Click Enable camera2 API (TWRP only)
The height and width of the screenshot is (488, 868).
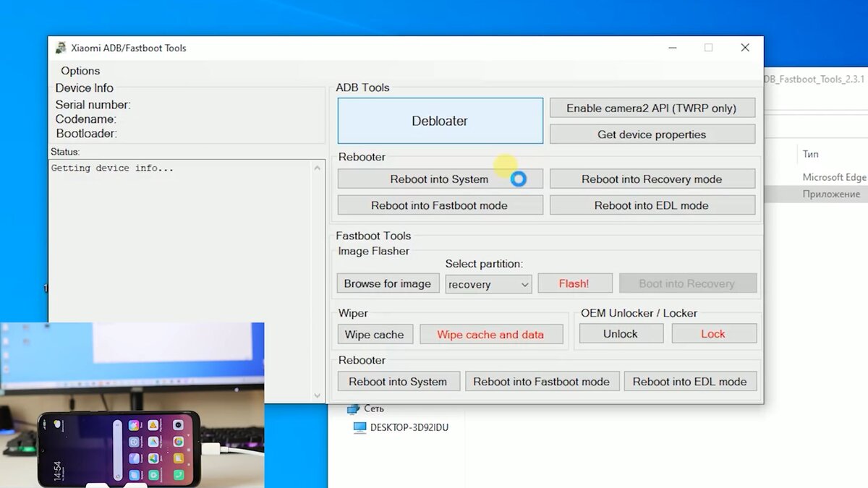(652, 108)
